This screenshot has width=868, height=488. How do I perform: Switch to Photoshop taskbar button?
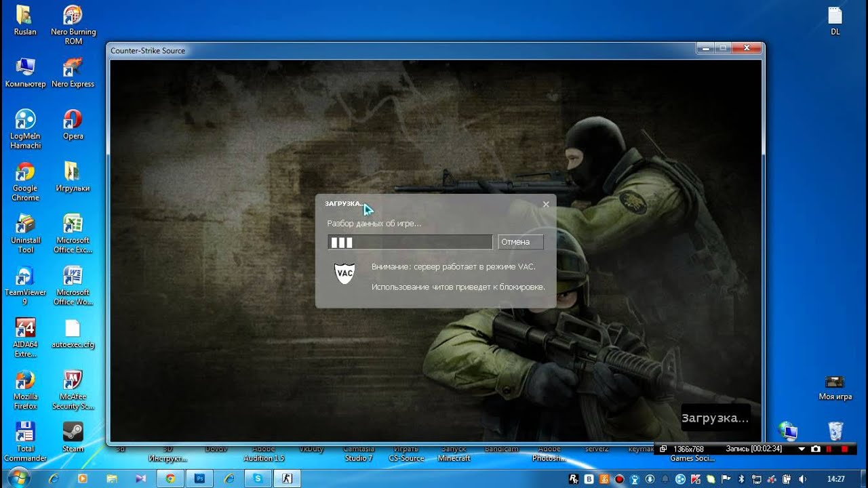200,479
